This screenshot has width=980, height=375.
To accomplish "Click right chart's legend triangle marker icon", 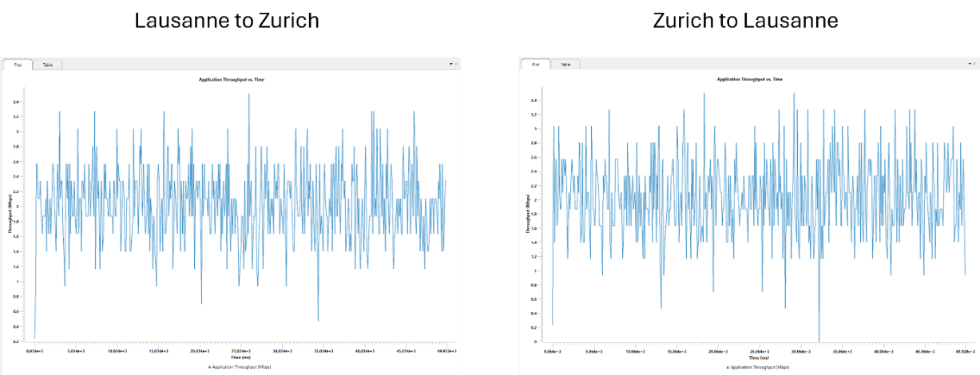I will coord(728,367).
